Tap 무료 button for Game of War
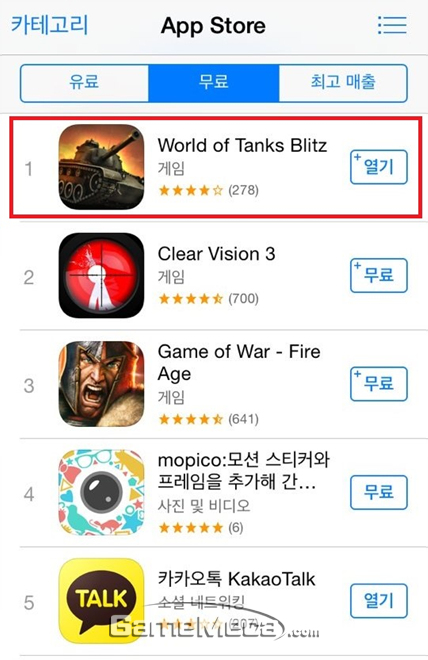The image size is (428, 660). coord(379,384)
